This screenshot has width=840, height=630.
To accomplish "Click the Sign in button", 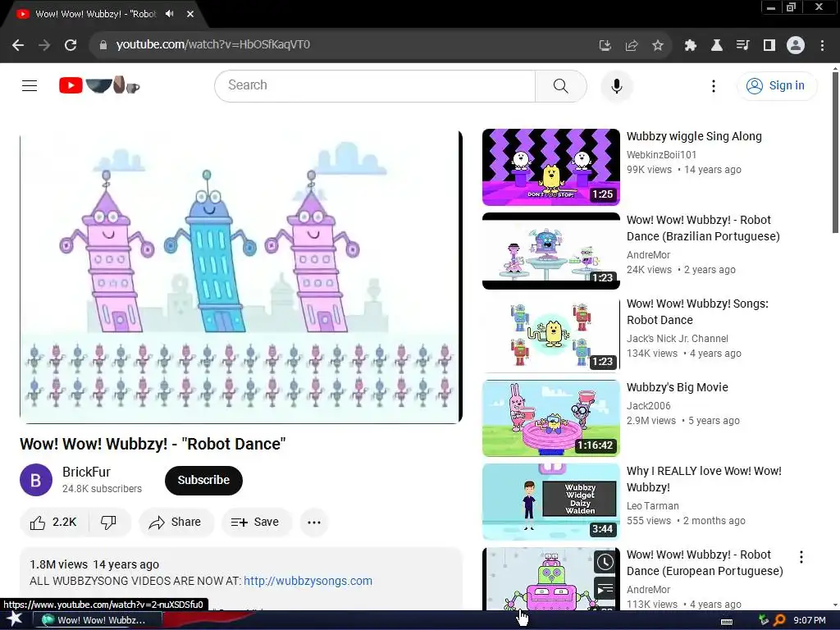I will tap(777, 85).
